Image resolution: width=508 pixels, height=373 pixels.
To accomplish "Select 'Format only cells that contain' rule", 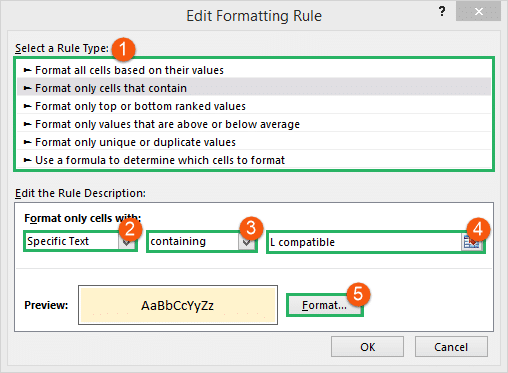I will (x=254, y=88).
